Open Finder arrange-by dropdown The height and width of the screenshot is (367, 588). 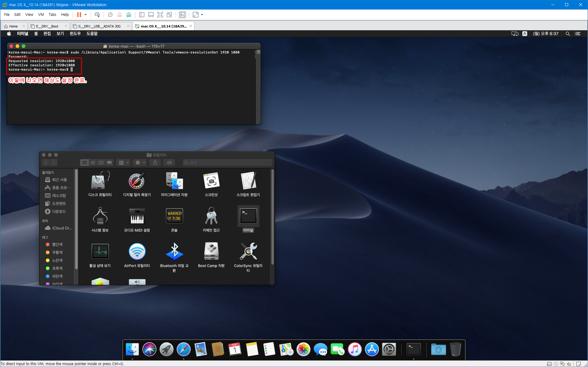(123, 163)
